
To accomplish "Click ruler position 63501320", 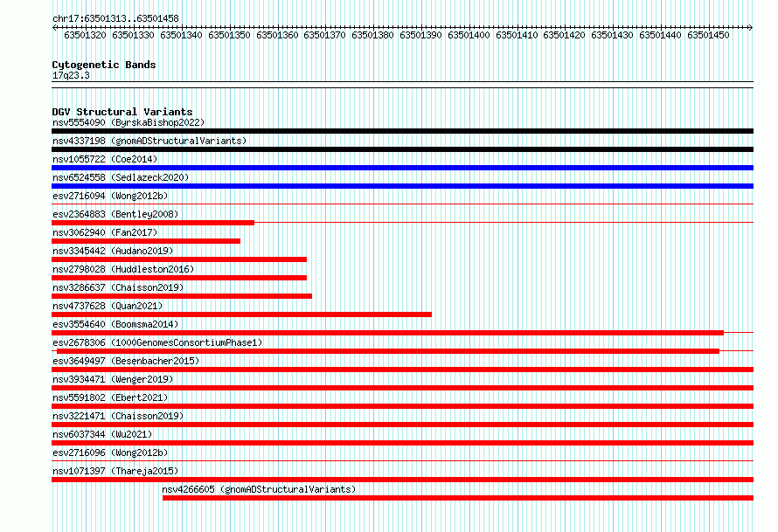I will pos(85,35).
